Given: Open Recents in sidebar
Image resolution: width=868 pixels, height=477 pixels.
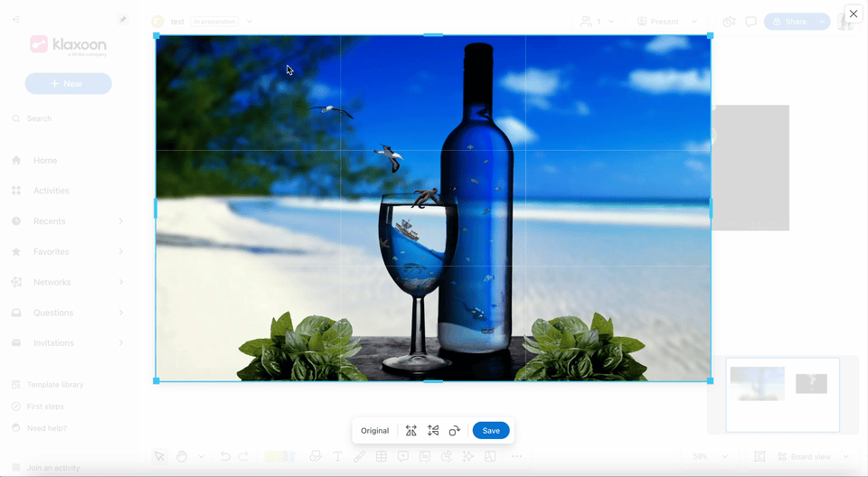Looking at the screenshot, I should tap(49, 220).
